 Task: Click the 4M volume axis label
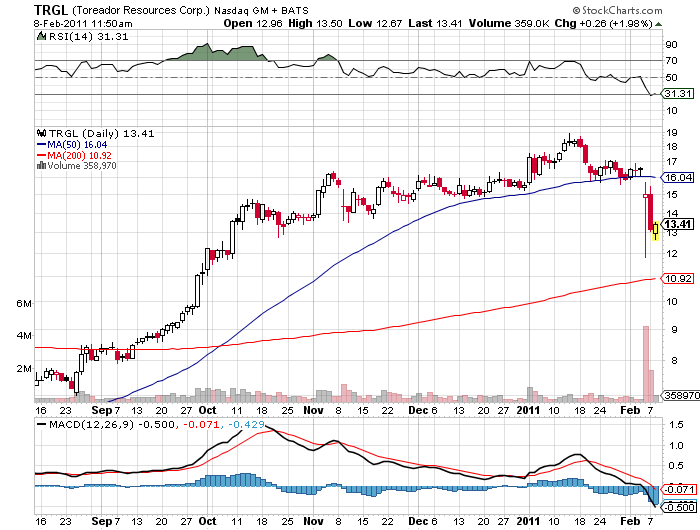24,335
